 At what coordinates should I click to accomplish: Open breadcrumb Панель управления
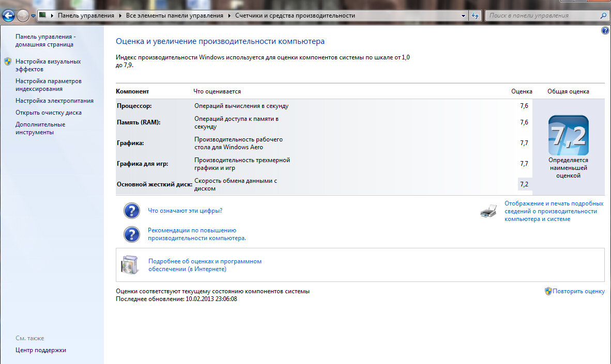click(86, 15)
